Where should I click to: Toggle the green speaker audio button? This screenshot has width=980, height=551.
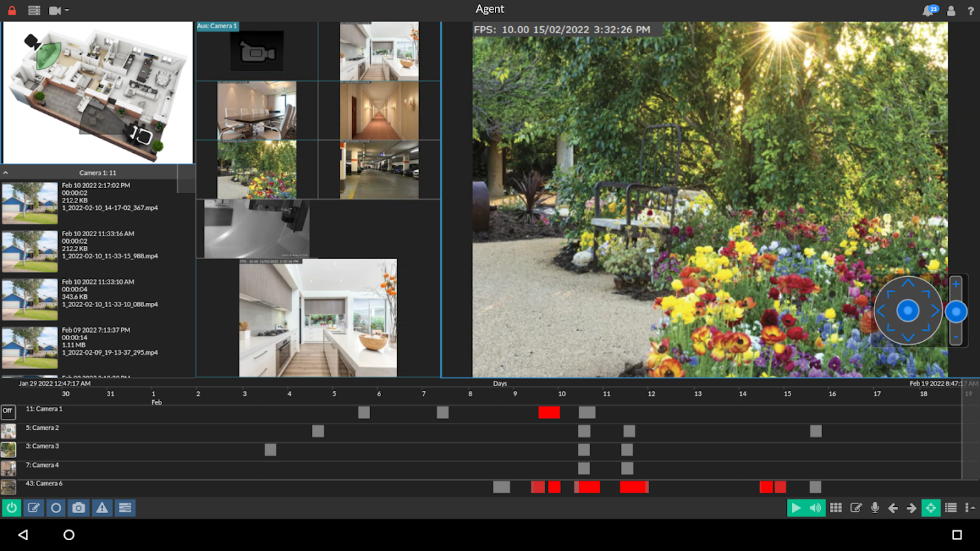[816, 508]
